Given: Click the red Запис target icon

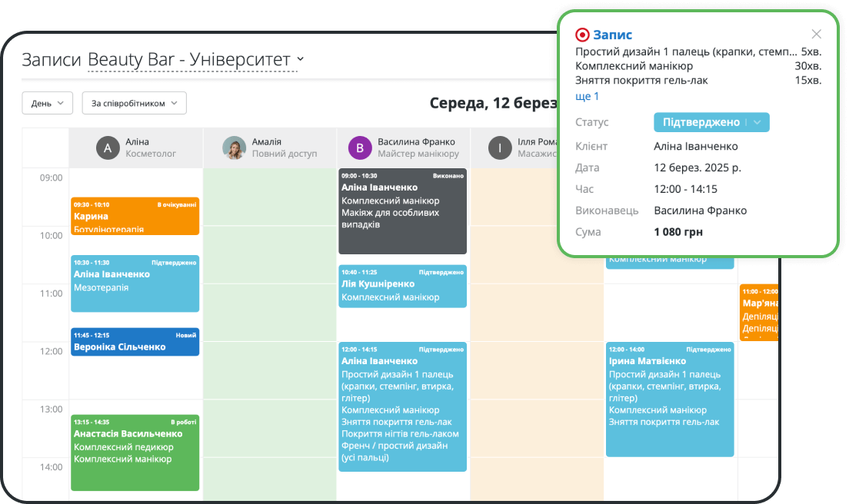Looking at the screenshot, I should pos(582,35).
